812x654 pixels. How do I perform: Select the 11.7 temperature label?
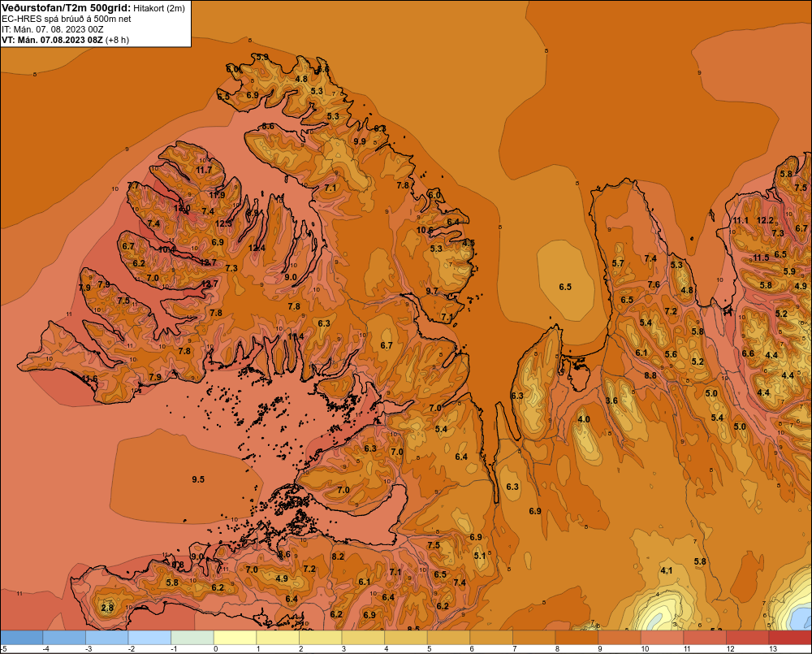click(204, 170)
